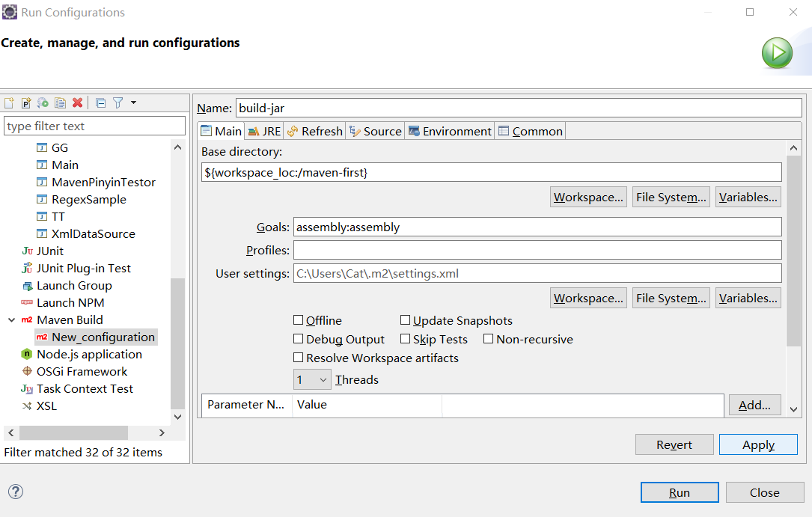Open filter options dropdown arrow
Viewport: 812px width, 517px height.
(x=133, y=103)
